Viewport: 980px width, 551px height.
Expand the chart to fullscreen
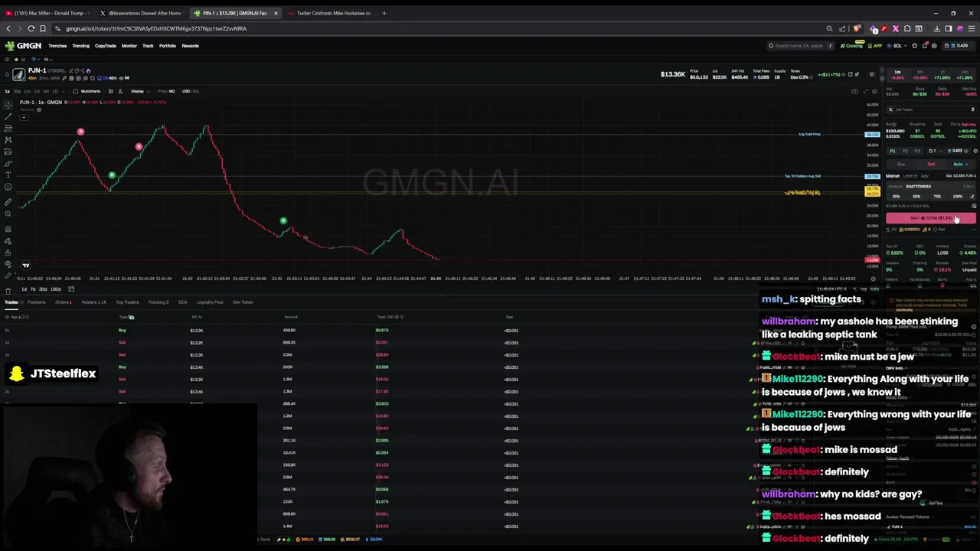pos(864,92)
